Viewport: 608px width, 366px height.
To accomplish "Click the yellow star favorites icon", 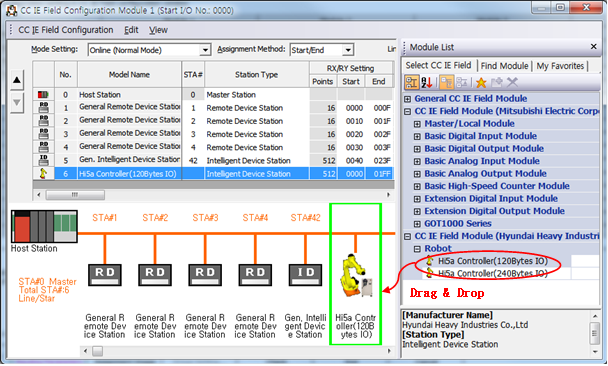I will pyautogui.click(x=481, y=82).
